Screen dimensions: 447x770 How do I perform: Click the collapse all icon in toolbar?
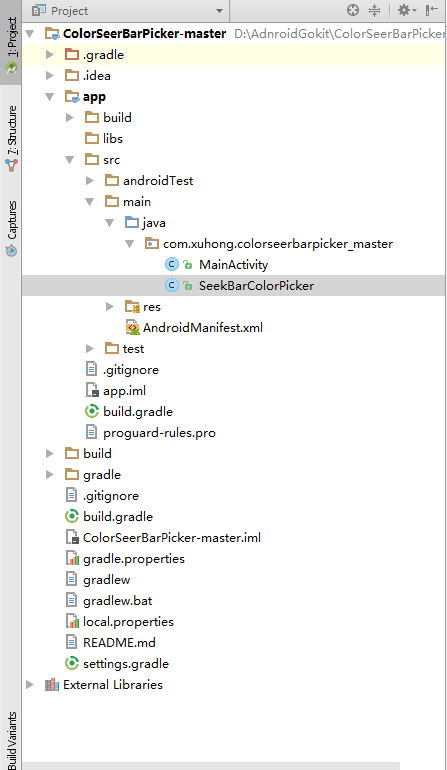click(375, 10)
